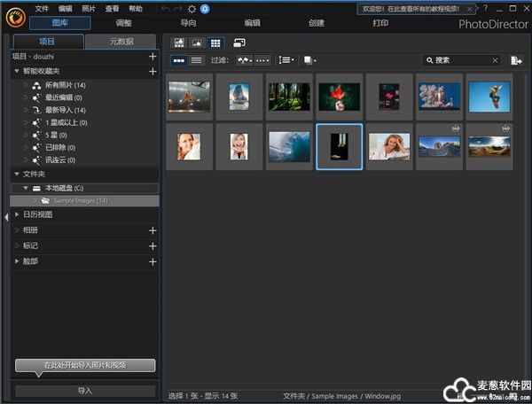This screenshot has height=404, width=532.
Task: Toggle list view layout button
Action: click(x=196, y=60)
